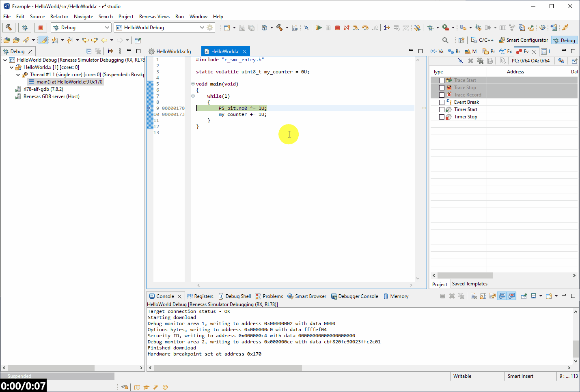Check the Trace Start event checkbox
The width and height of the screenshot is (580, 392).
pos(442,80)
